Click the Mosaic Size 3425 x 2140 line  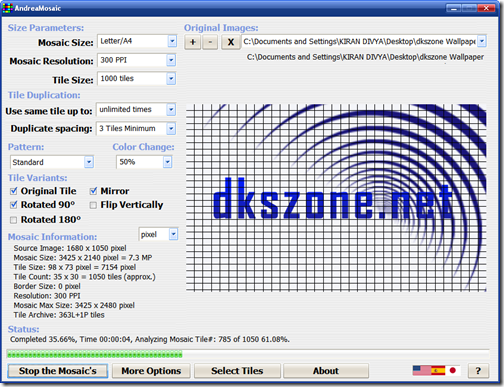pyautogui.click(x=83, y=258)
